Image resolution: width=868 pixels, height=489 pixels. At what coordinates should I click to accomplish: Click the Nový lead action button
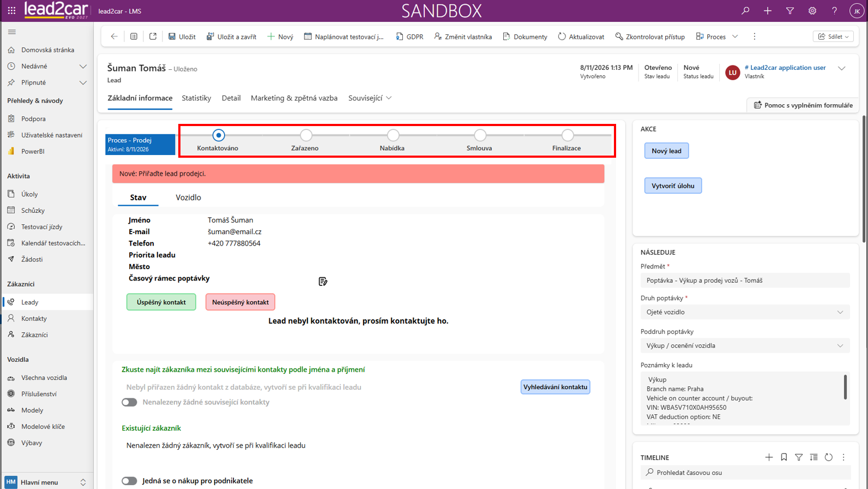pyautogui.click(x=666, y=151)
